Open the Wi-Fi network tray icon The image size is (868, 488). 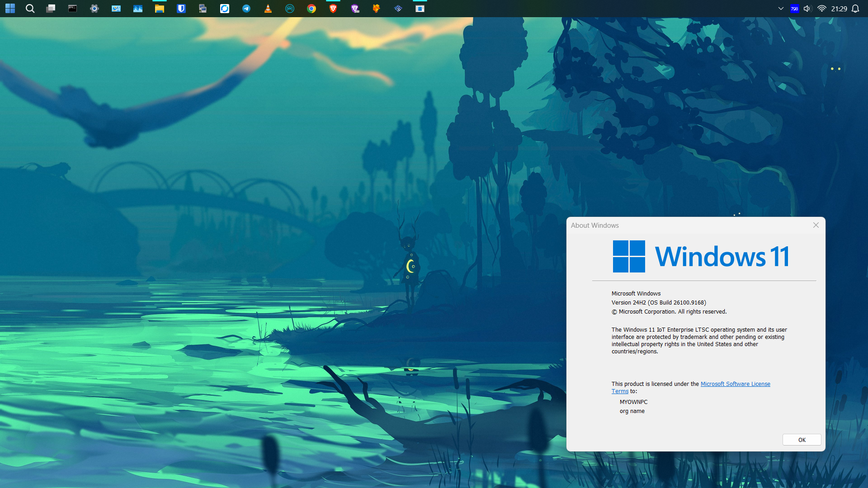click(822, 9)
